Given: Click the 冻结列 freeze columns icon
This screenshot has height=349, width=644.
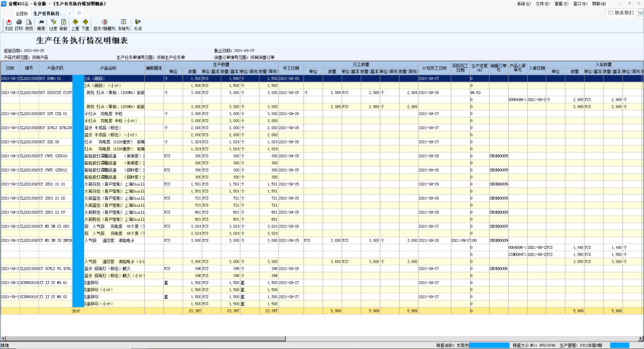Looking at the screenshot, I should click(x=123, y=24).
